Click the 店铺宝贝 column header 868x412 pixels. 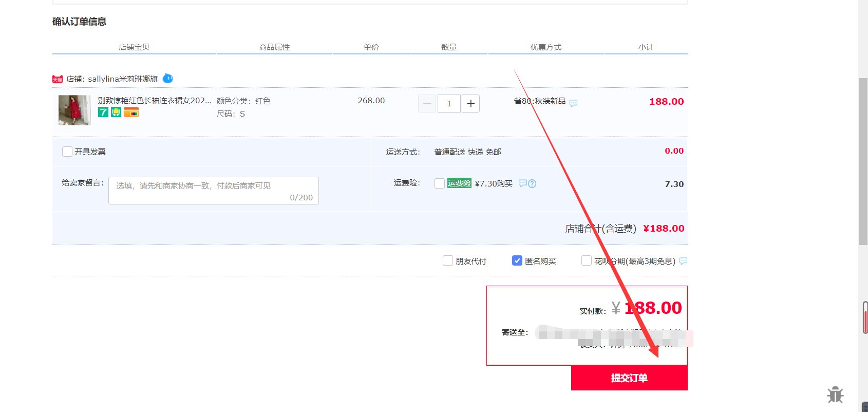click(134, 47)
